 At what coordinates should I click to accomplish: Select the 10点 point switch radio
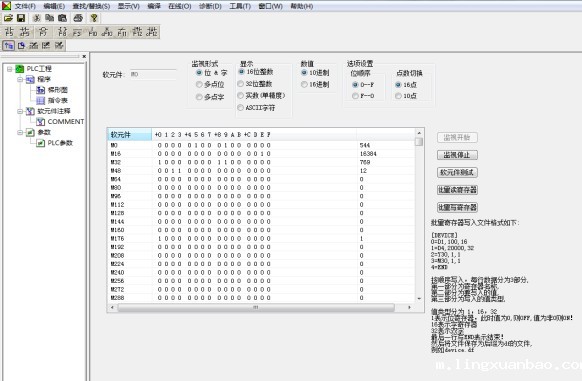click(x=398, y=96)
